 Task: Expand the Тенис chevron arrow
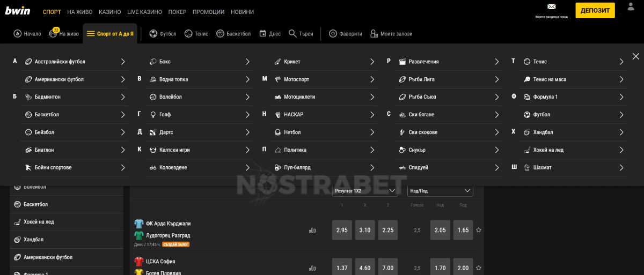(x=621, y=62)
